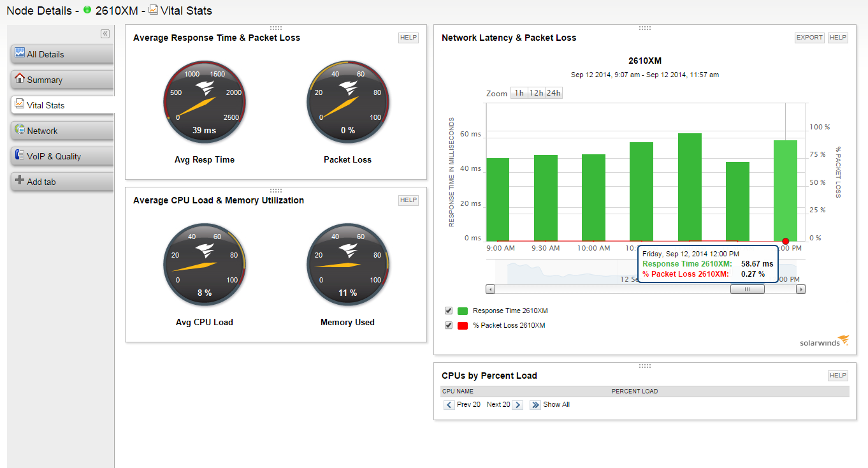This screenshot has height=468, width=868.
Task: Grab drag handle of Average Response Time panel
Action: click(276, 28)
